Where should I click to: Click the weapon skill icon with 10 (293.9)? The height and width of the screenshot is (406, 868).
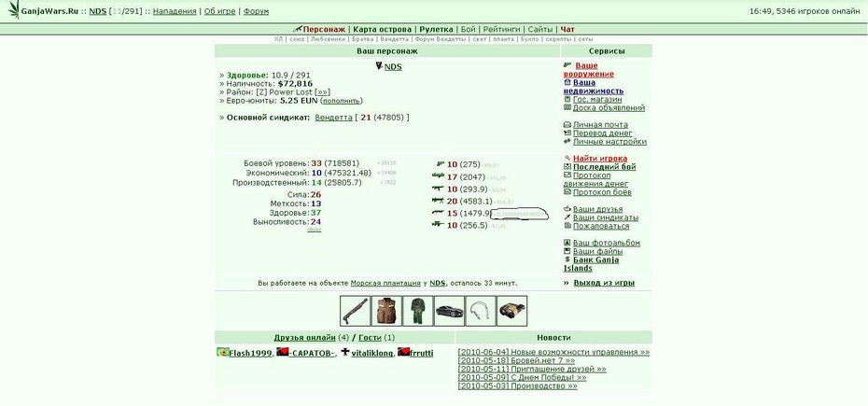click(x=440, y=189)
